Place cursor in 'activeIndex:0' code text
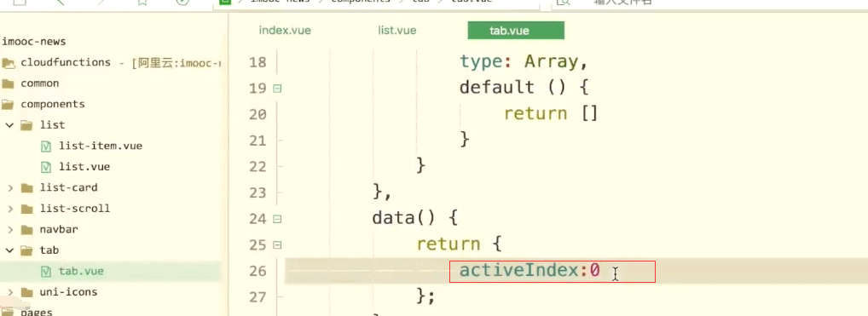868x316 pixels. pyautogui.click(x=529, y=271)
